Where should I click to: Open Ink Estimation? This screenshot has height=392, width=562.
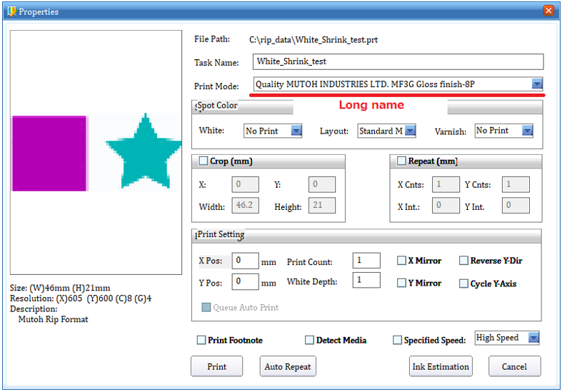441,366
